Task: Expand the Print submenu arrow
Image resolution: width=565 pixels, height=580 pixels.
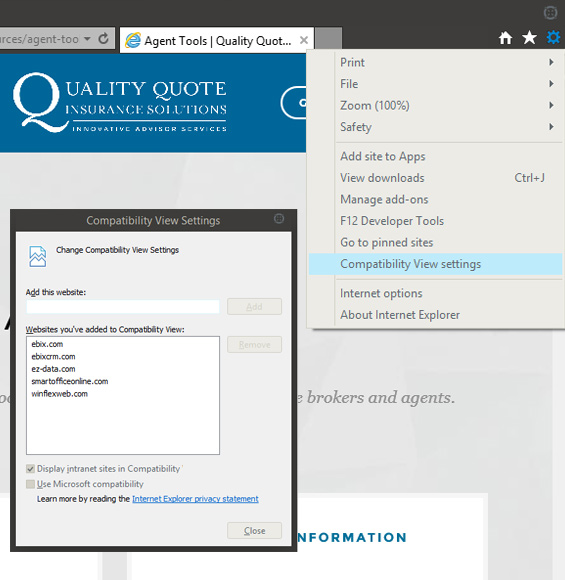Action: tap(551, 62)
